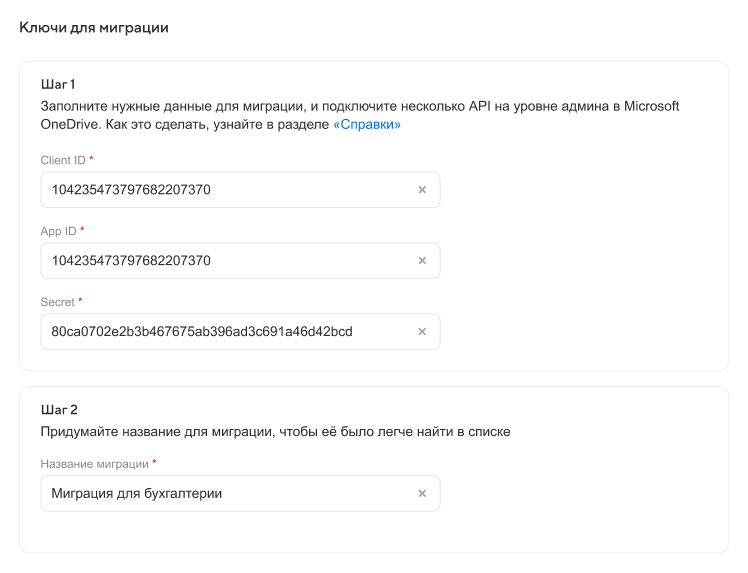Clear the App ID field

[422, 261]
